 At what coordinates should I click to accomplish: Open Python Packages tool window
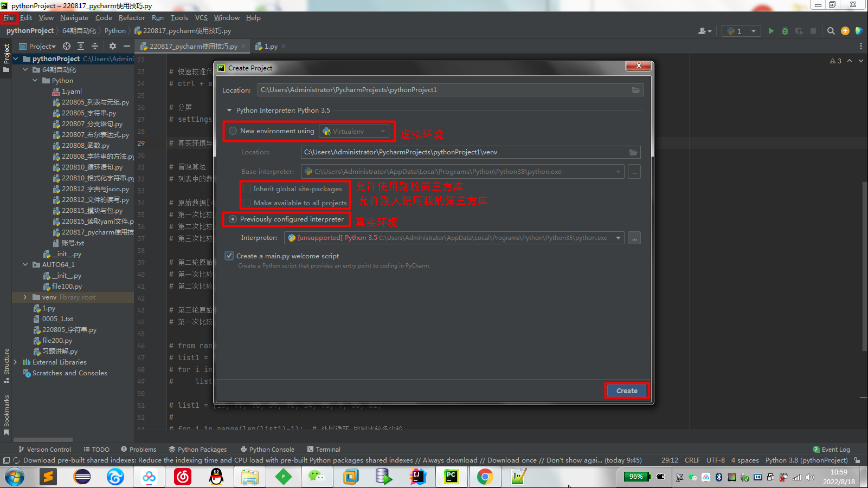click(197, 450)
